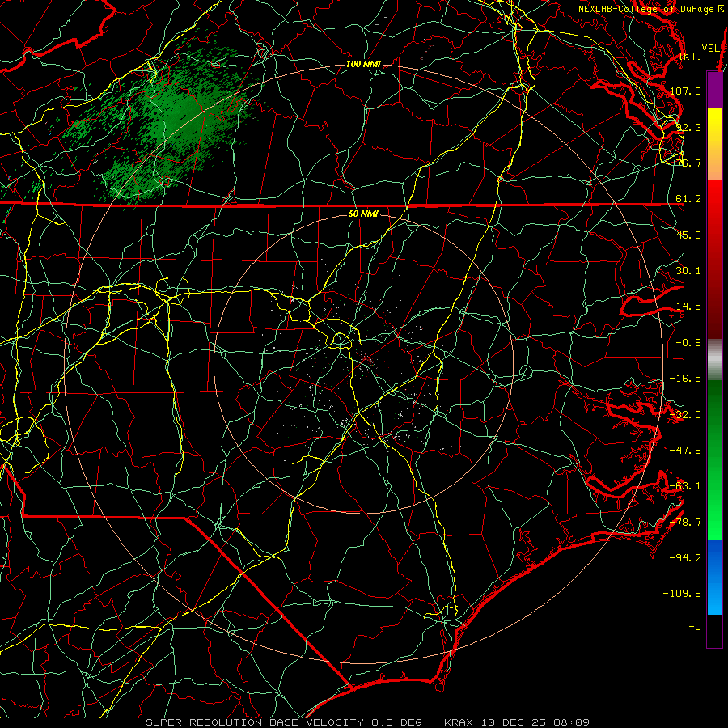Select the 30.1 value on velocity scale
Screen dimensions: 728x728
coord(688,271)
